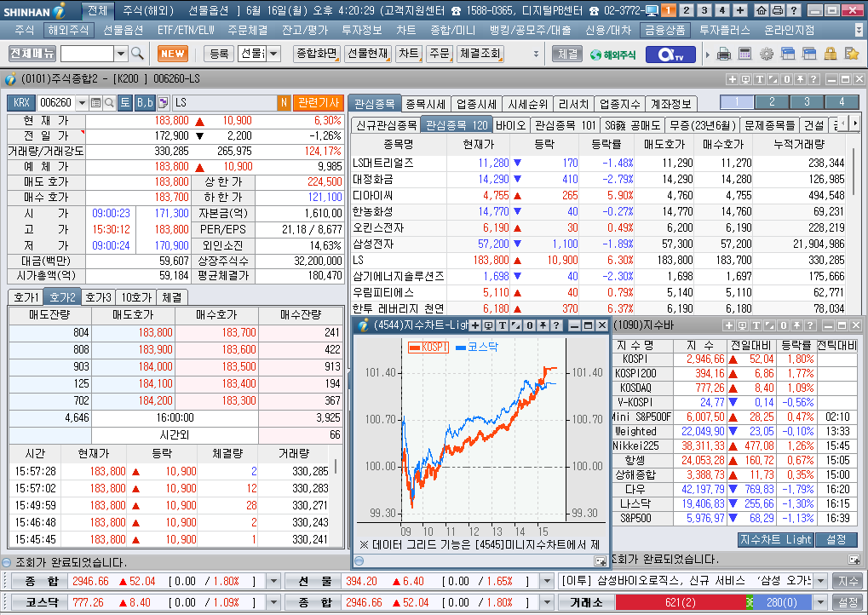Toggle the KOSPI legend in the index chart

click(428, 347)
